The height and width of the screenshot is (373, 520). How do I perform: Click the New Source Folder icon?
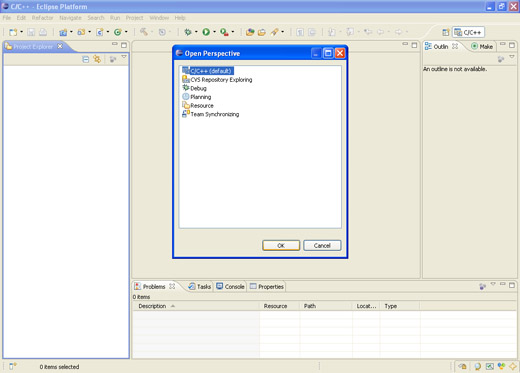pyautogui.click(x=81, y=32)
